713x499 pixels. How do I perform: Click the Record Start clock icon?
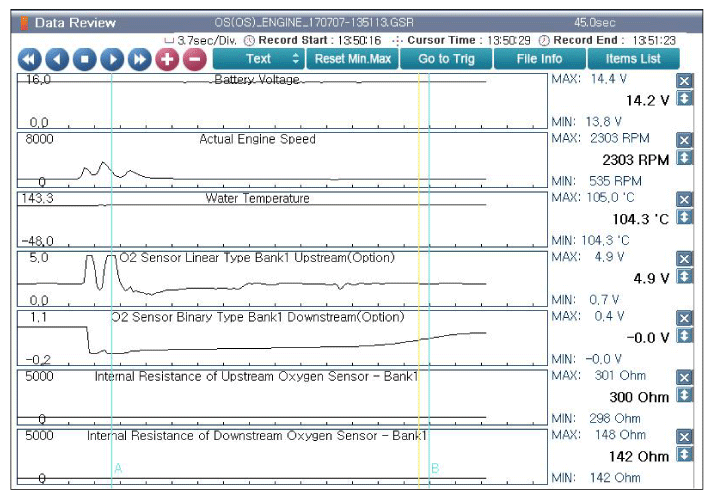249,40
